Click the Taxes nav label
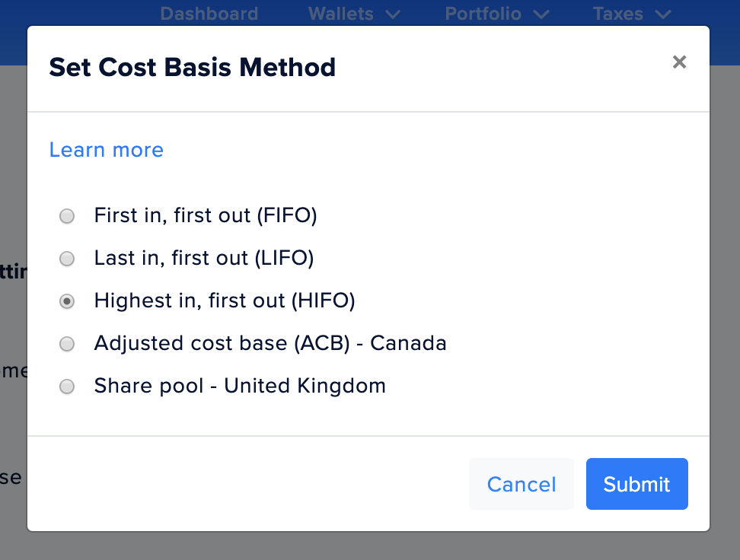Screen dimensions: 740x560 [618, 14]
